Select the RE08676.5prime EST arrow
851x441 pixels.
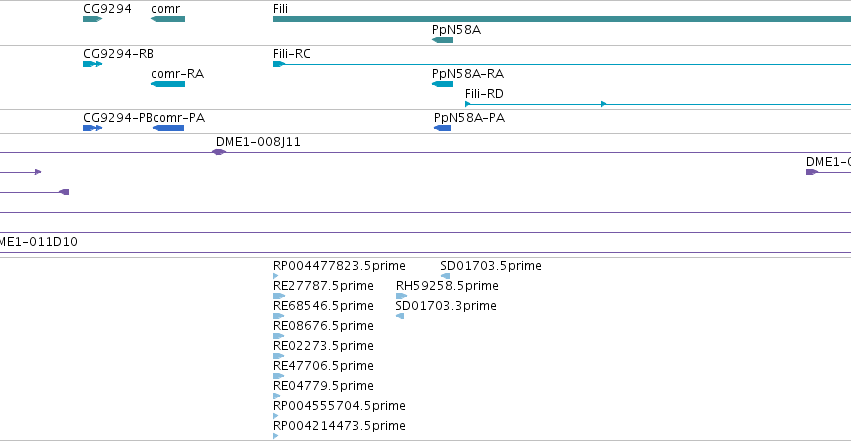tap(278, 336)
